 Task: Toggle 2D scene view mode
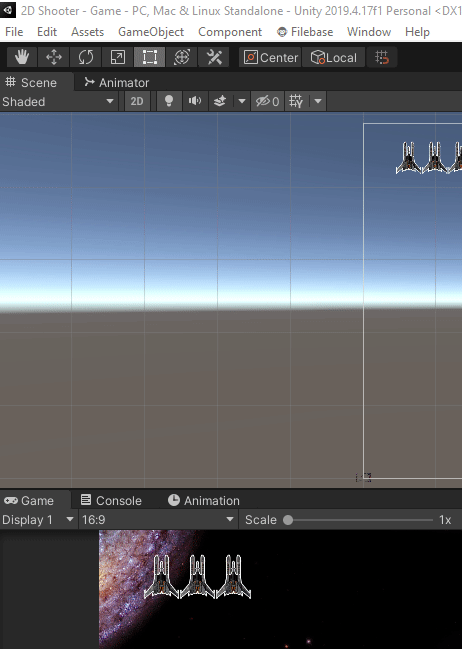137,101
